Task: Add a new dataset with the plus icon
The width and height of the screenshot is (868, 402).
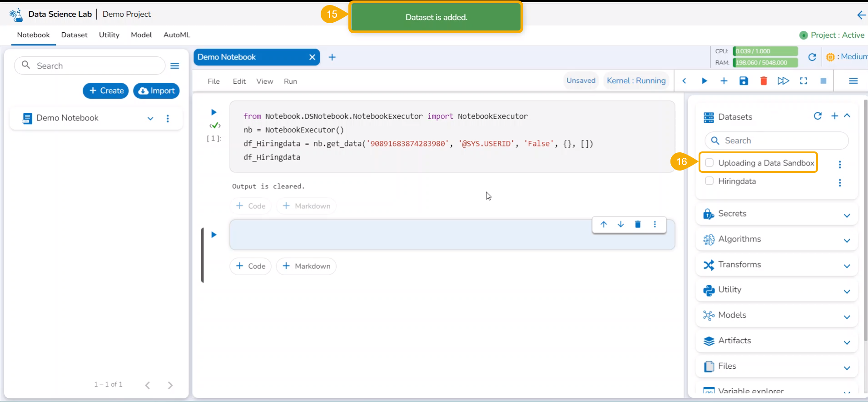Action: click(834, 116)
